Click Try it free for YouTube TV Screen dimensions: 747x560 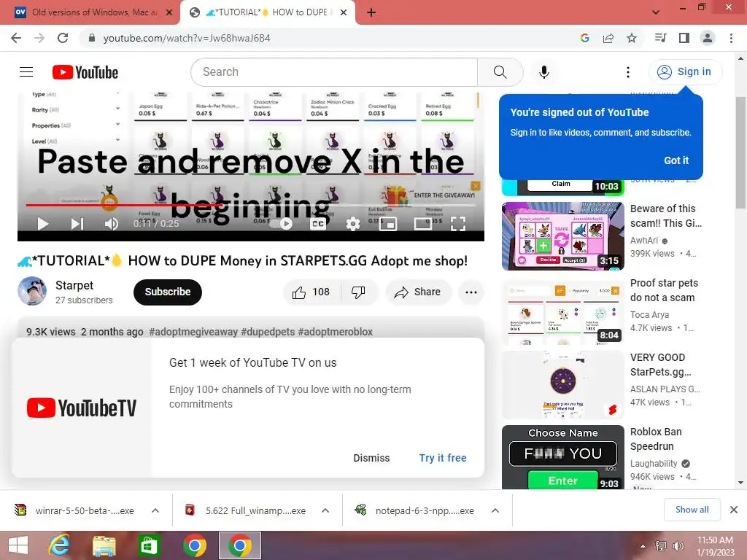[x=443, y=458]
